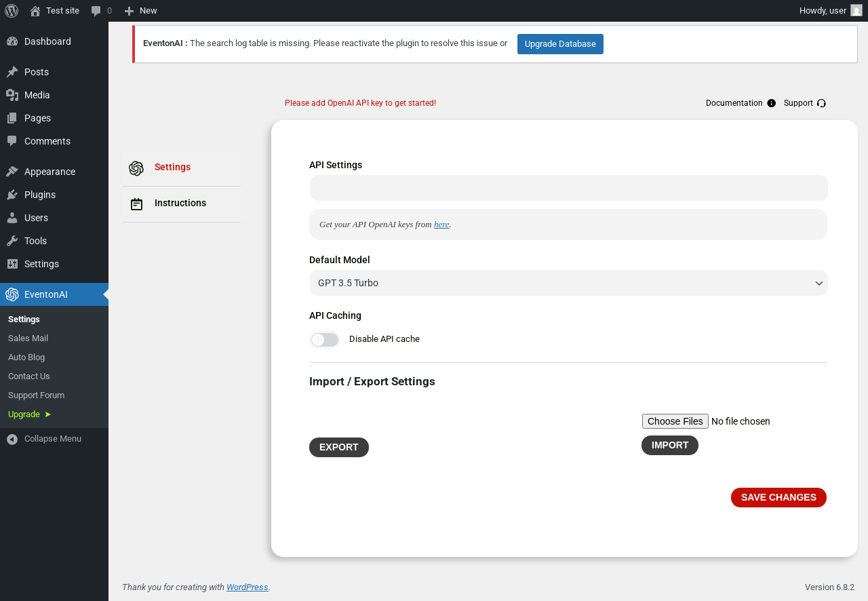Open the Appearance menu item
This screenshot has width=868, height=601.
tap(54, 172)
